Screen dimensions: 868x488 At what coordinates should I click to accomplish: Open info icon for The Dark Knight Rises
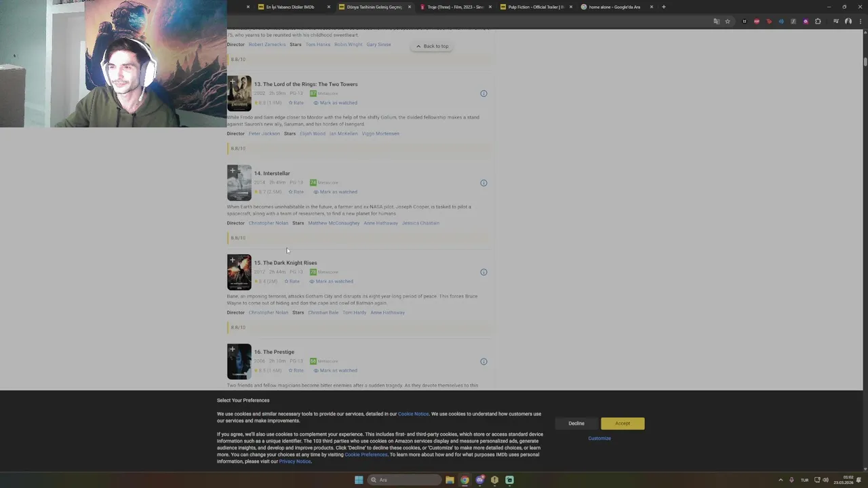(484, 272)
